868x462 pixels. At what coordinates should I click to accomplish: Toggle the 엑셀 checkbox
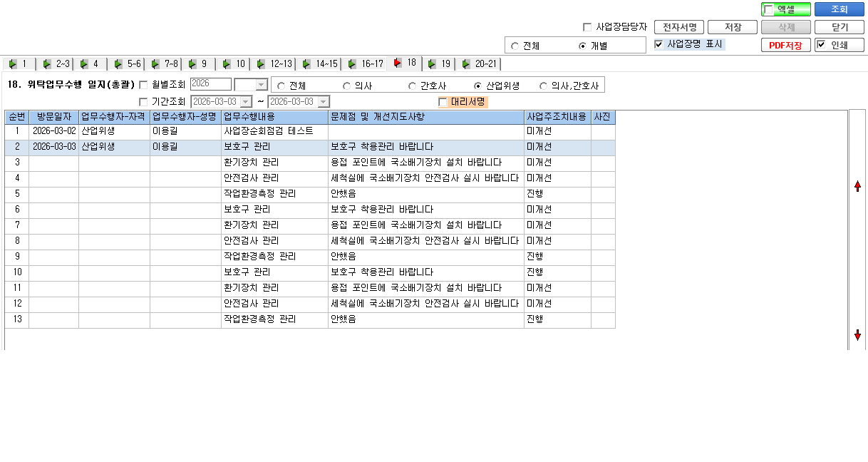coord(768,10)
